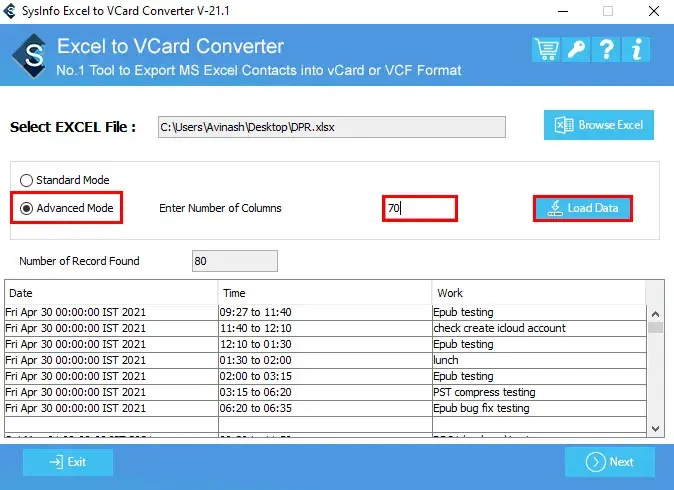Click the Exit button

pyautogui.click(x=68, y=462)
